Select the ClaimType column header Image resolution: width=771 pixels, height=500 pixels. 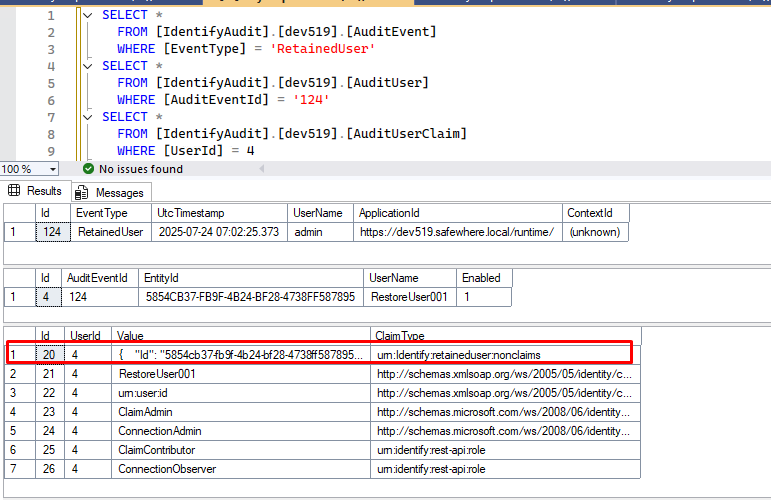(505, 335)
